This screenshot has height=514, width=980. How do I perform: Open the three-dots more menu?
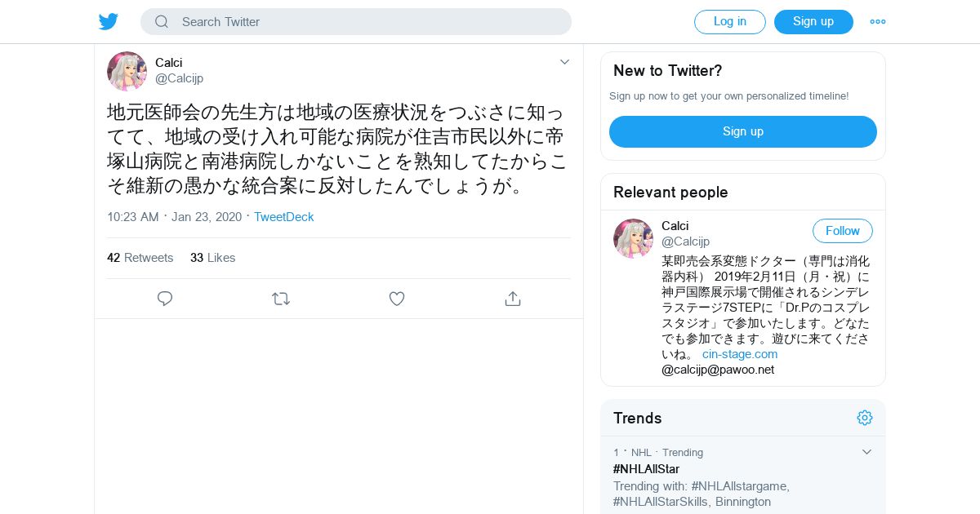click(x=878, y=22)
